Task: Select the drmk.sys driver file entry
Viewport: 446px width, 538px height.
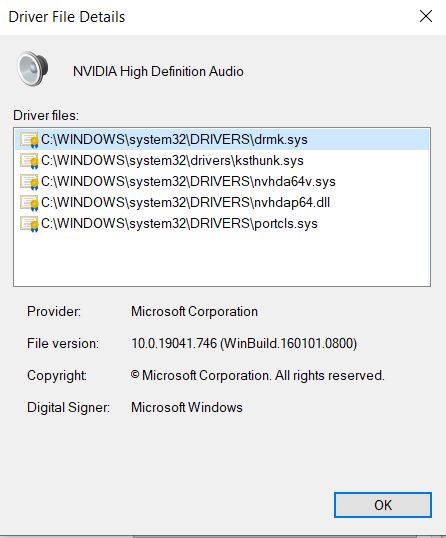Action: tap(222, 139)
